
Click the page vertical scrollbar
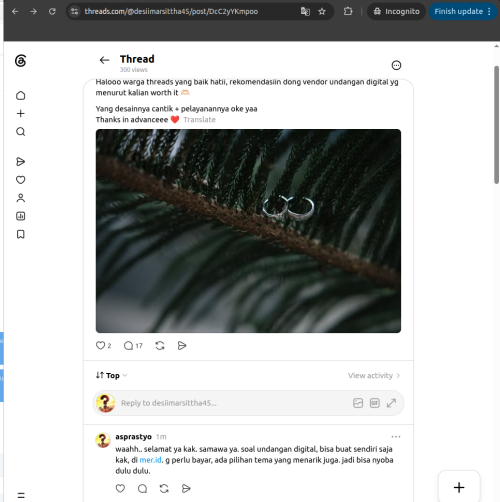(x=496, y=125)
